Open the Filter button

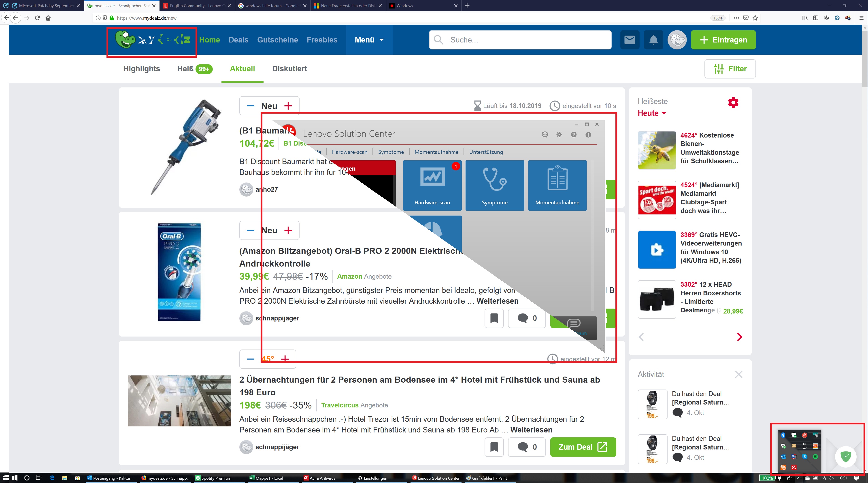pos(730,69)
